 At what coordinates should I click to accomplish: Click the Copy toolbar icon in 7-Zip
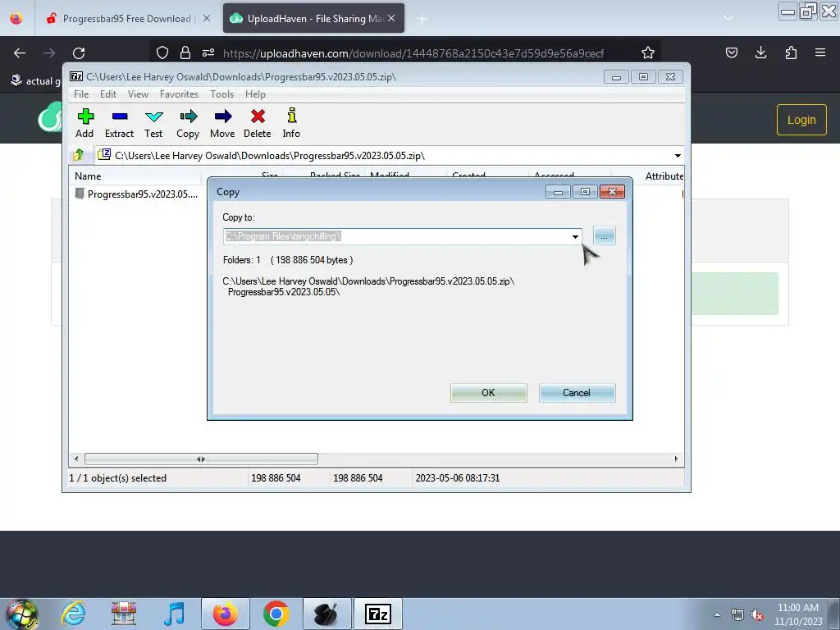pos(188,123)
